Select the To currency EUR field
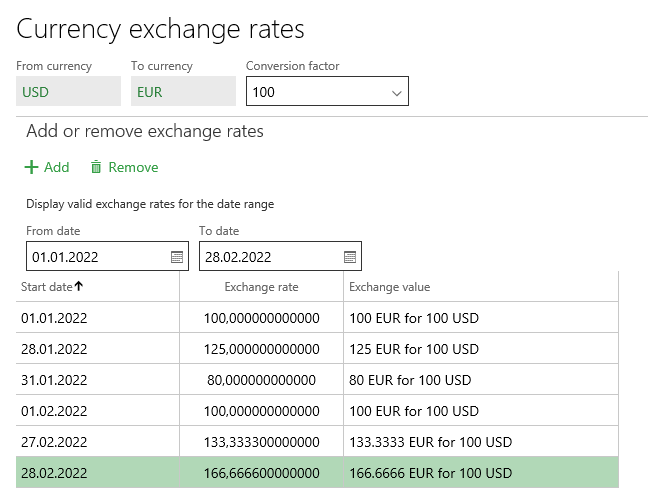 coord(183,92)
